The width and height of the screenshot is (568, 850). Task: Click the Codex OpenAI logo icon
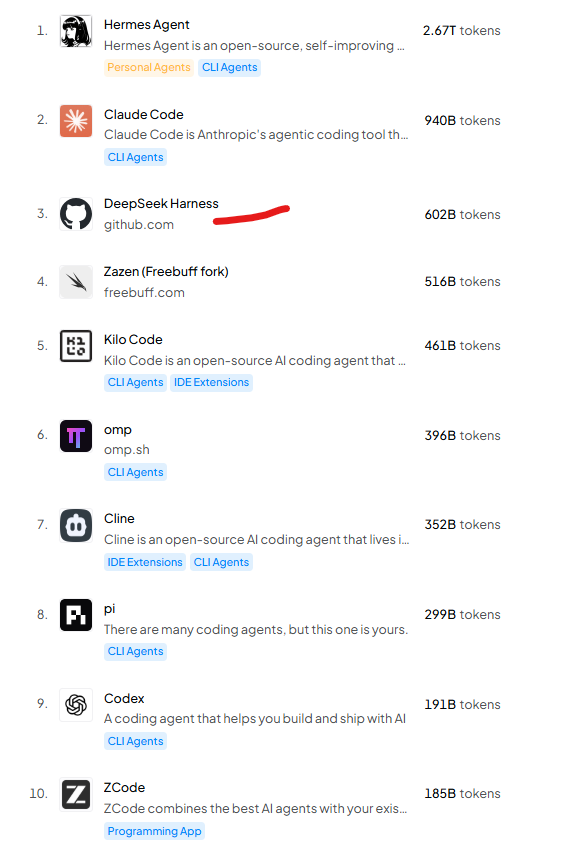tap(76, 705)
